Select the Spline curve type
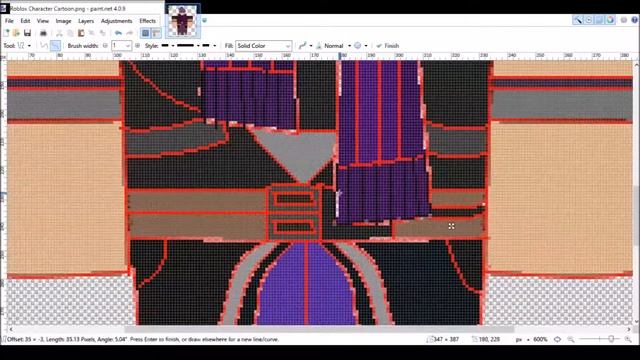Viewport: 640px width, 360px height. (x=44, y=46)
